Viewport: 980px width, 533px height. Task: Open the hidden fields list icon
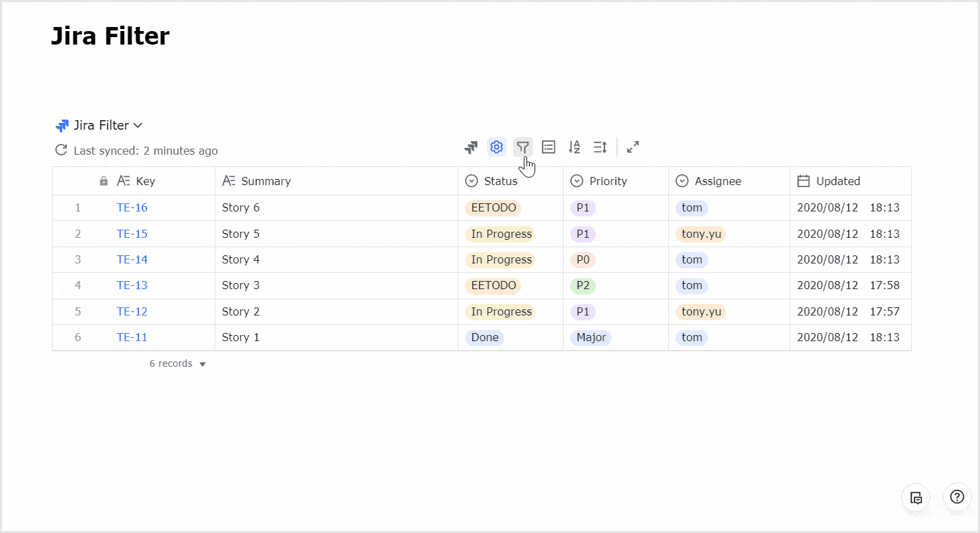pos(548,147)
